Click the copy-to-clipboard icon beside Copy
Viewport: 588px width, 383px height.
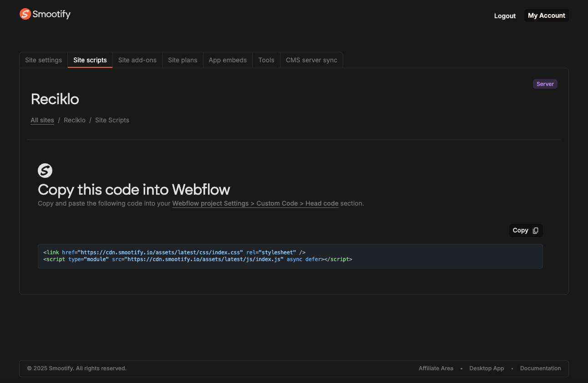click(536, 230)
